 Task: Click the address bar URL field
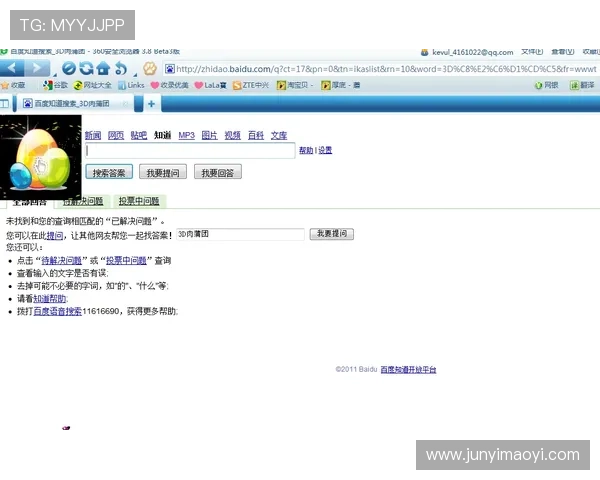coord(383,69)
